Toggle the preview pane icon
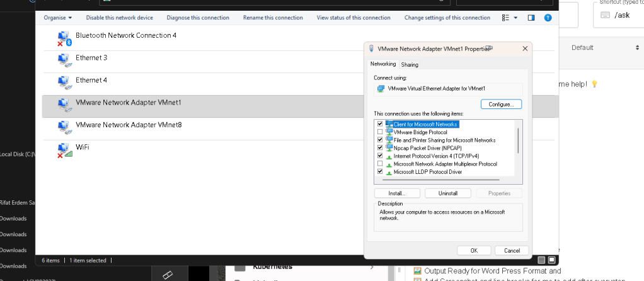Image resolution: width=644 pixels, height=281 pixels. point(531,18)
